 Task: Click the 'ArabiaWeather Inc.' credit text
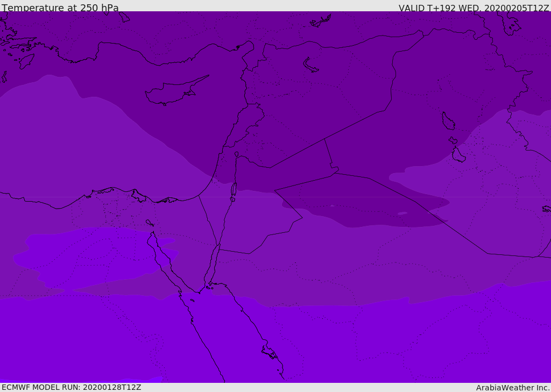click(x=513, y=388)
